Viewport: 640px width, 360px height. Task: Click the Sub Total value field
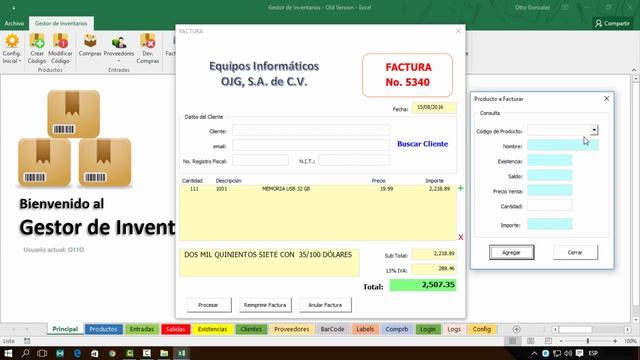(434, 254)
